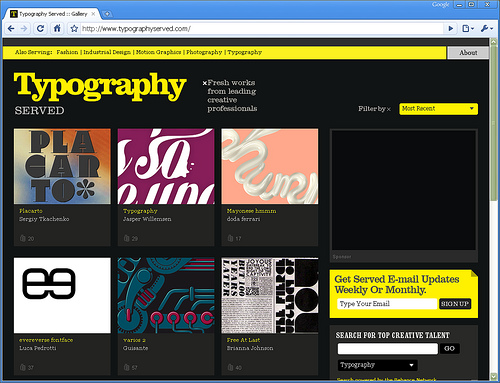This screenshot has width=500, height=383.
Task: Click the About button
Action: click(468, 53)
